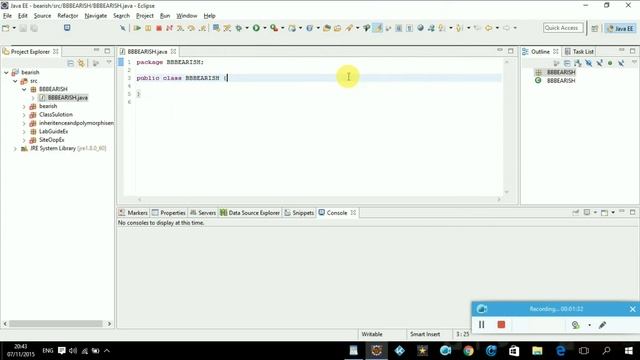Click the Run Last Tool icon

pos(274,28)
